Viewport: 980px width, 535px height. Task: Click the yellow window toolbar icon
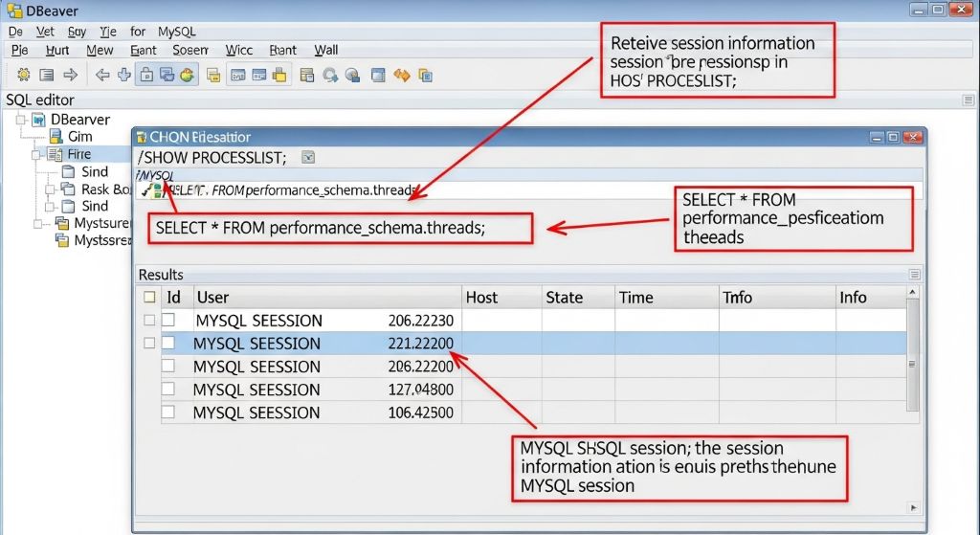(213, 76)
